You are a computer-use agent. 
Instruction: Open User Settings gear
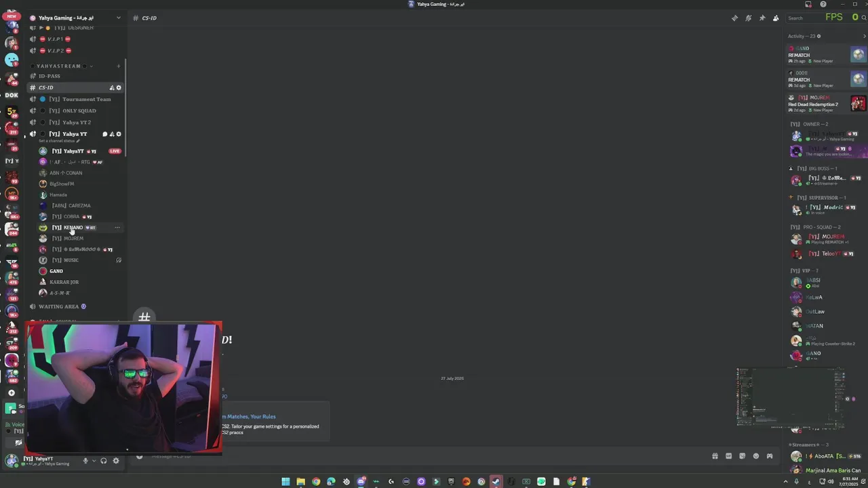(116, 461)
